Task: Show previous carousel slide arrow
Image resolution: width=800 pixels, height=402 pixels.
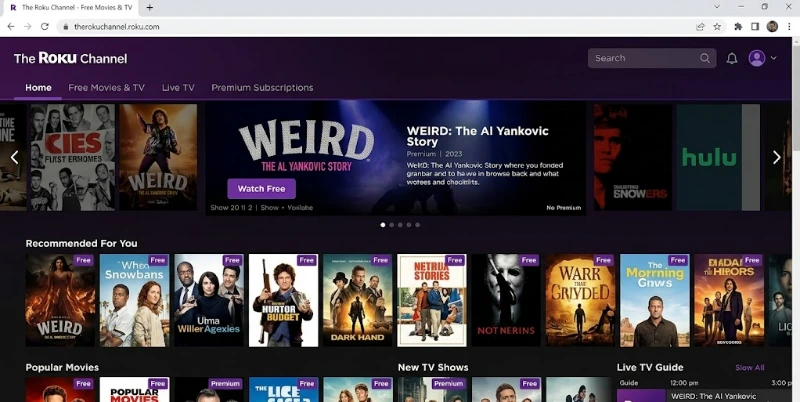Action: (x=14, y=157)
